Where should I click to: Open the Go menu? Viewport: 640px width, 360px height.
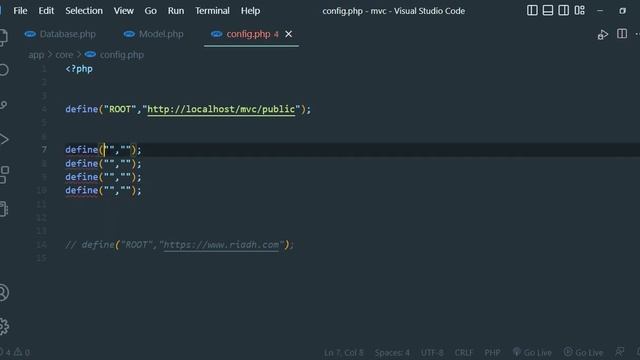pos(150,11)
